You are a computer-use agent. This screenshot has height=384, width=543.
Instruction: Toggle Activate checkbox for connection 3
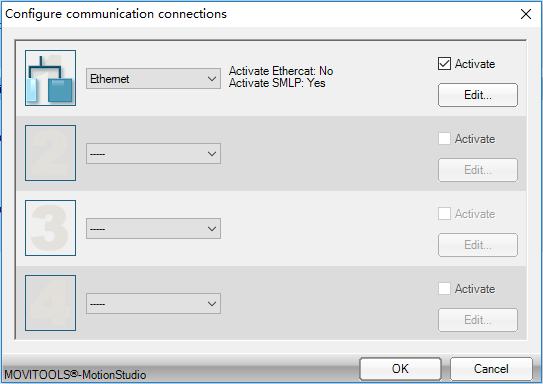444,214
